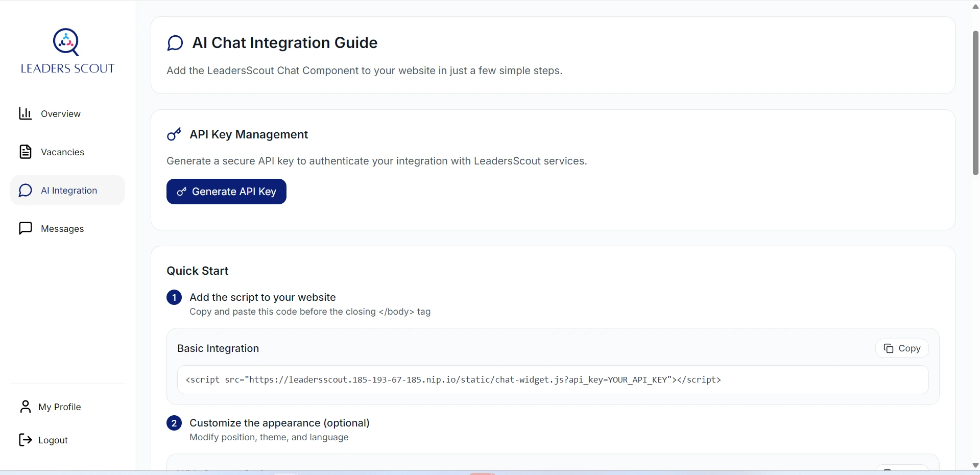
Task: Select the AI Integration menu item
Action: (69, 191)
